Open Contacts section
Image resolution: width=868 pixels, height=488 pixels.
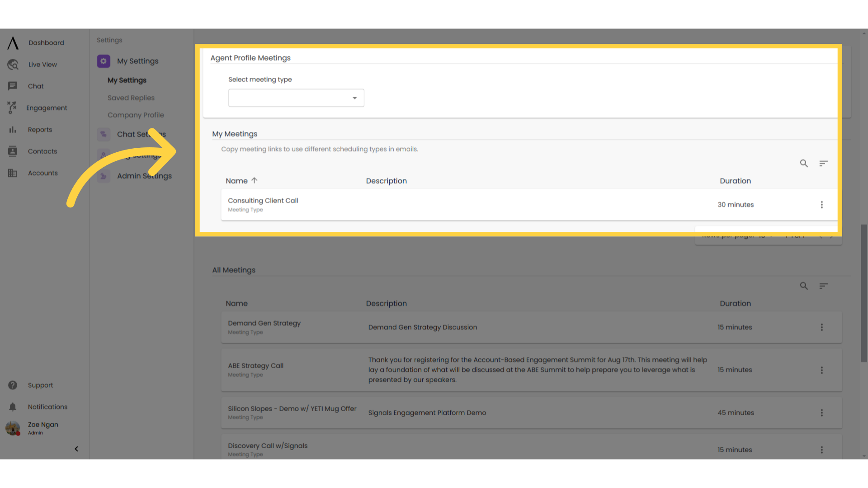coord(42,151)
